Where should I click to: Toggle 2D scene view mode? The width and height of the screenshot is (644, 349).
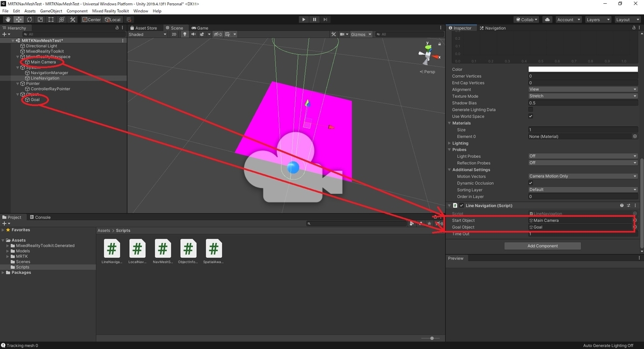tap(174, 34)
